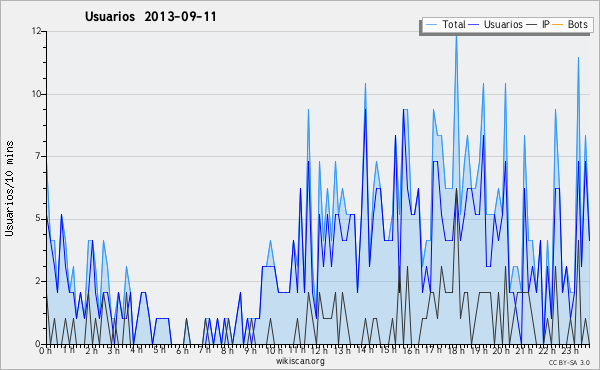Click the '7 h' x-axis label
The height and width of the screenshot is (370, 600).
(x=205, y=350)
